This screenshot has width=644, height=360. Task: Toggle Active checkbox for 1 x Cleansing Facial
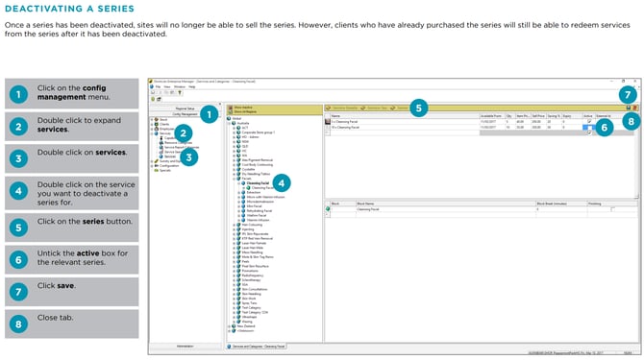tap(589, 121)
